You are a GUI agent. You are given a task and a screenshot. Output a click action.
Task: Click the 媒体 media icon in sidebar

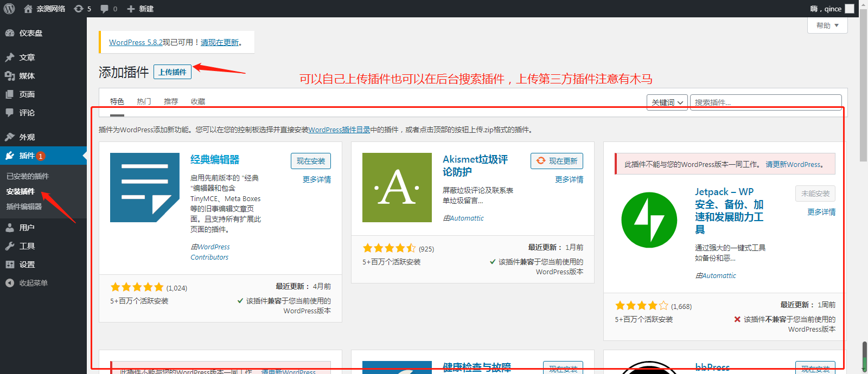10,76
